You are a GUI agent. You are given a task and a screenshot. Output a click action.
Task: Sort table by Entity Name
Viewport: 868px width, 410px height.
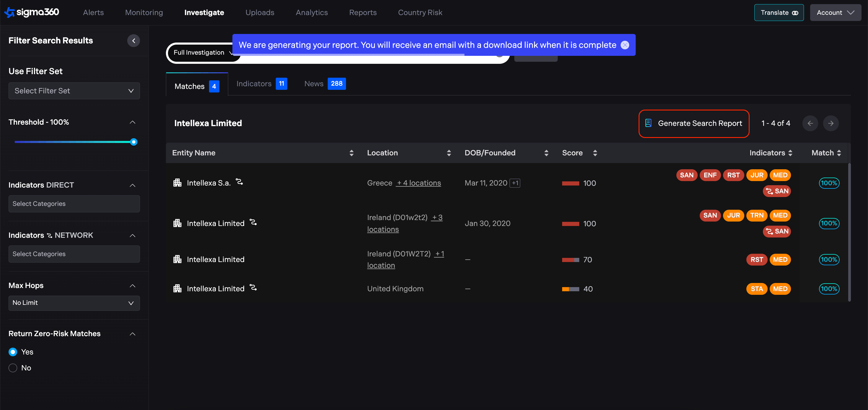[x=351, y=153]
